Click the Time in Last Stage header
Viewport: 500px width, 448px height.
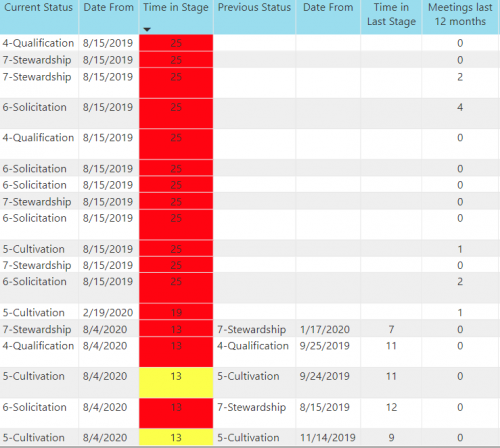[x=391, y=14]
